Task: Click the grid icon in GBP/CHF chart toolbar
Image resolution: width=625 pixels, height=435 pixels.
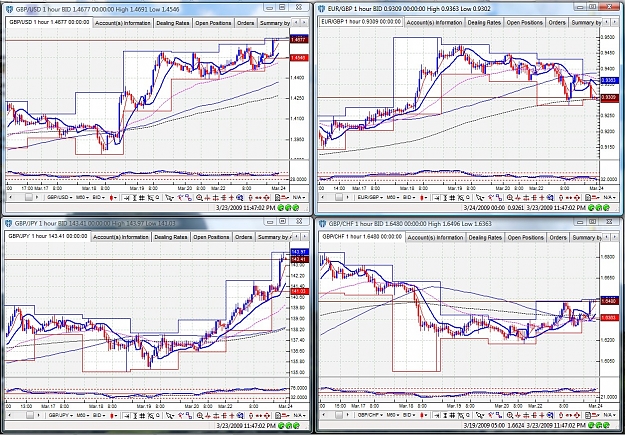Action: point(452,415)
